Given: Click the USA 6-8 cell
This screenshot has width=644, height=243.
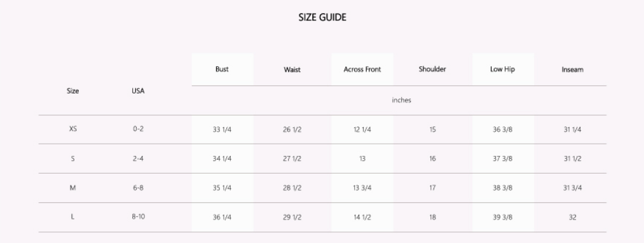Looking at the screenshot, I should pyautogui.click(x=139, y=188).
